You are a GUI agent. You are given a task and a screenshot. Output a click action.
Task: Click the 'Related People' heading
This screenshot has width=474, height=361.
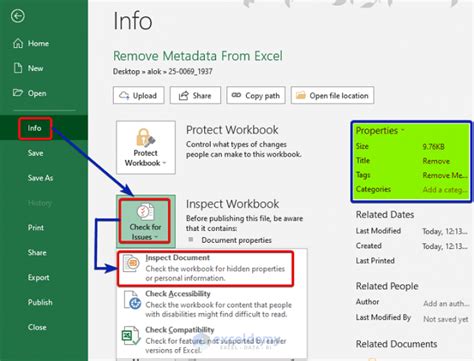[x=387, y=286]
